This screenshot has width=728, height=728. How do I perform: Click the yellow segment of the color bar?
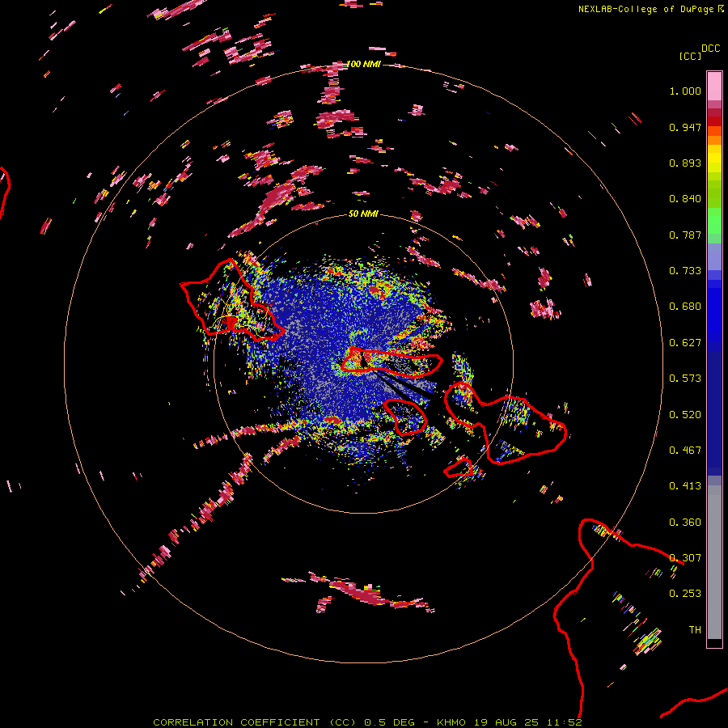pyautogui.click(x=714, y=159)
